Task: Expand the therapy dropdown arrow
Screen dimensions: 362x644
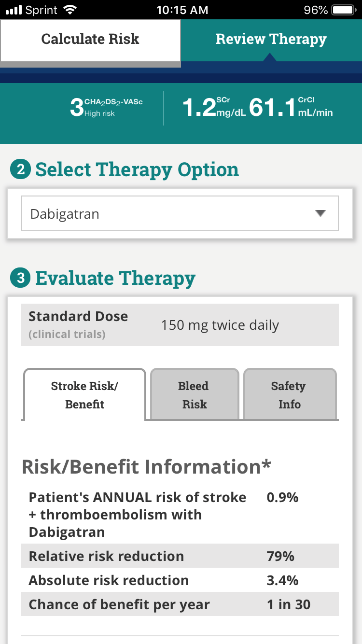Action: [320, 213]
